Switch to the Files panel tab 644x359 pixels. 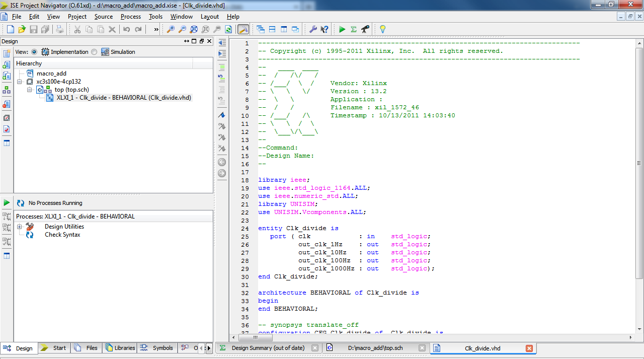[x=86, y=348]
